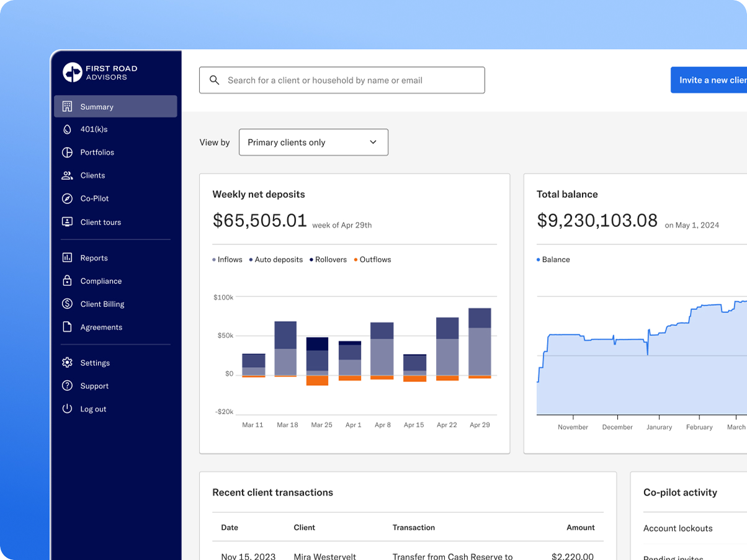Toggle the Outflows legend series

[x=372, y=260]
